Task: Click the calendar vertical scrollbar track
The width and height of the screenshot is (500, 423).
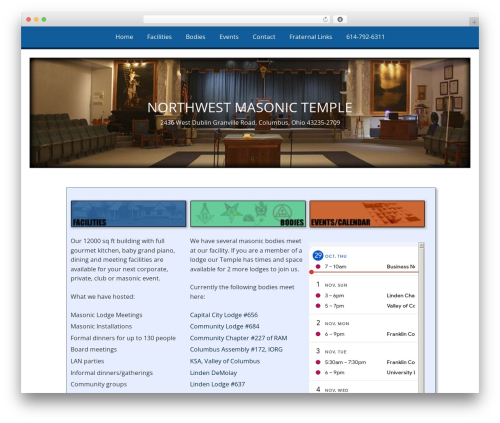Action: [x=421, y=320]
